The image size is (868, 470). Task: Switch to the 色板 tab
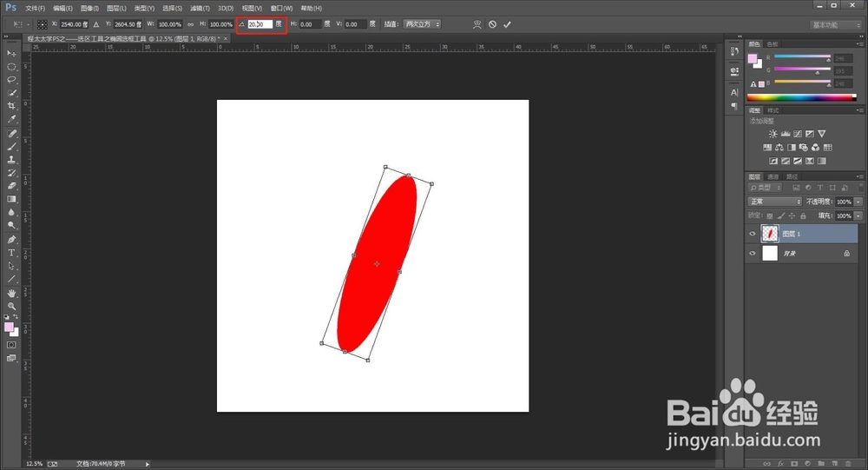pyautogui.click(x=773, y=43)
